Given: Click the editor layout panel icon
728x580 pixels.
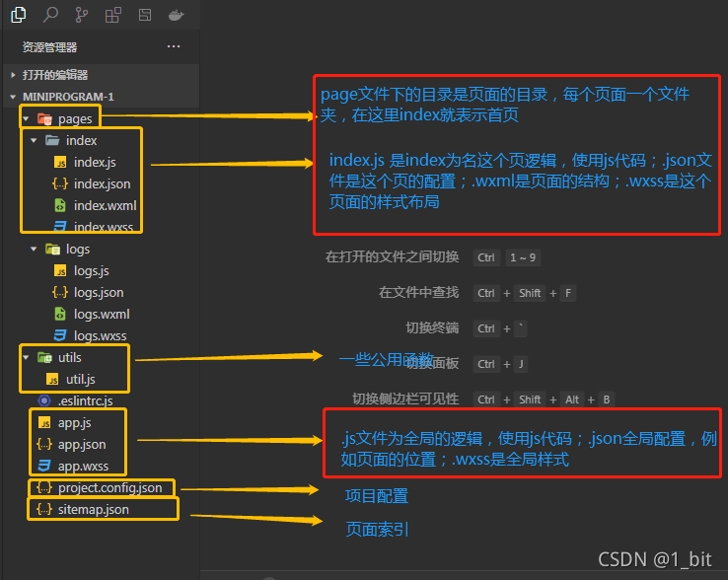Looking at the screenshot, I should pyautogui.click(x=145, y=15).
